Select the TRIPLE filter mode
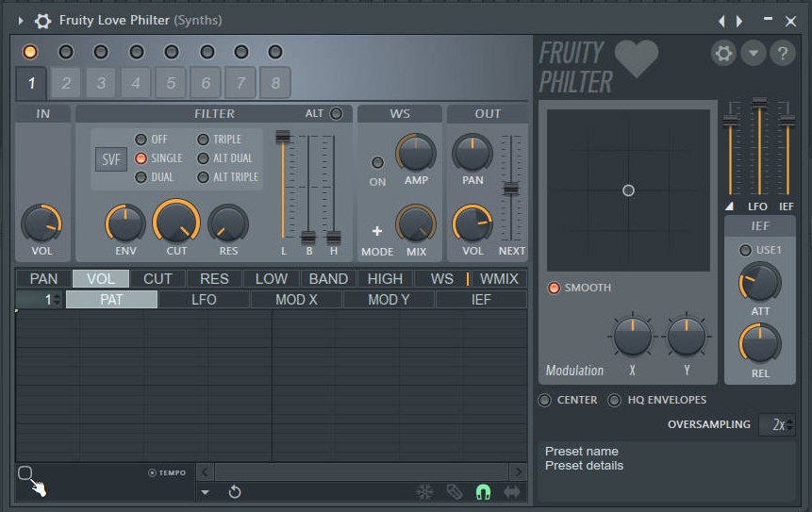Image resolution: width=812 pixels, height=512 pixels. coord(203,140)
